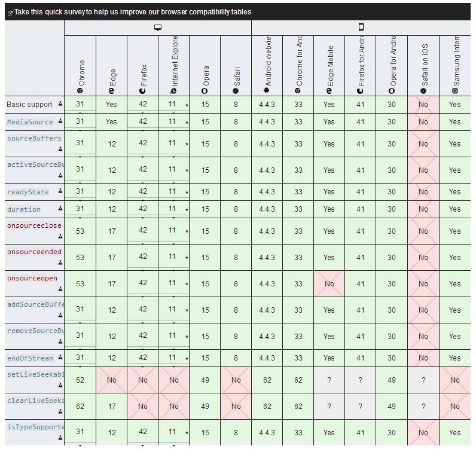Click the Safari on iOS compass icon
The height and width of the screenshot is (449, 476).
(423, 90)
